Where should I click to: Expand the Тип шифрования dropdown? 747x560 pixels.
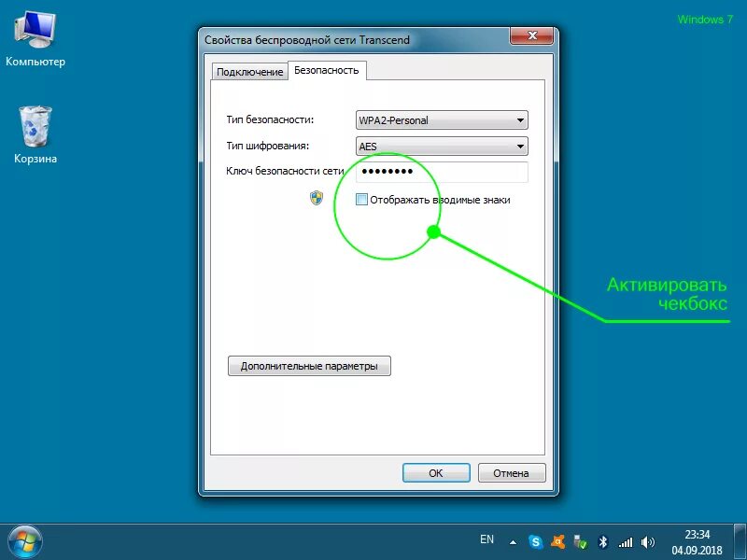(442, 147)
